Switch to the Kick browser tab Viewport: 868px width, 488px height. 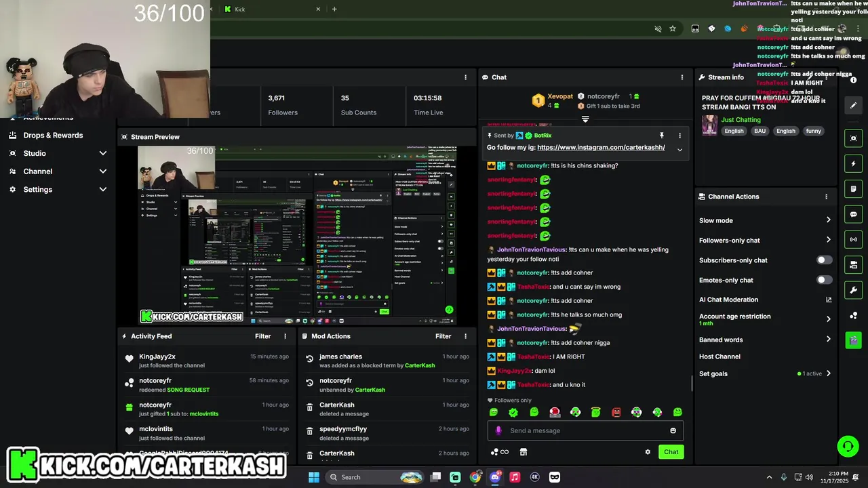coord(271,9)
